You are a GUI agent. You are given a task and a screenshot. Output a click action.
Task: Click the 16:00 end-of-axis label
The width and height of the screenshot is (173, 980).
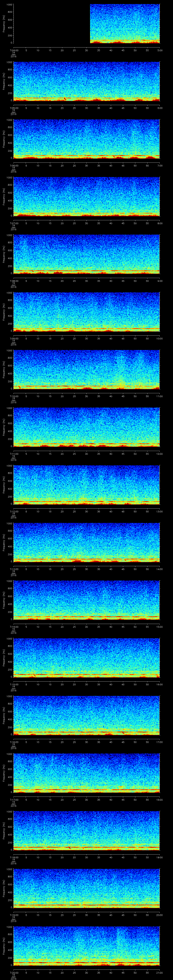[160, 684]
